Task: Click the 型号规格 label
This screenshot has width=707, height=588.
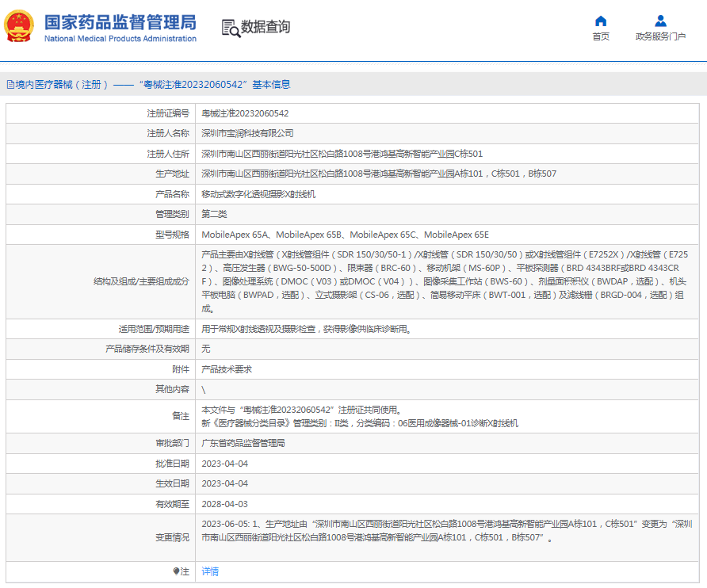Action: click(172, 235)
